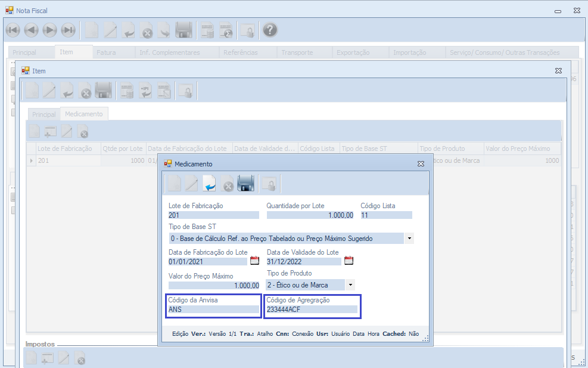
Task: Click the delete icon in Medicamento toolbar
Action: click(228, 184)
